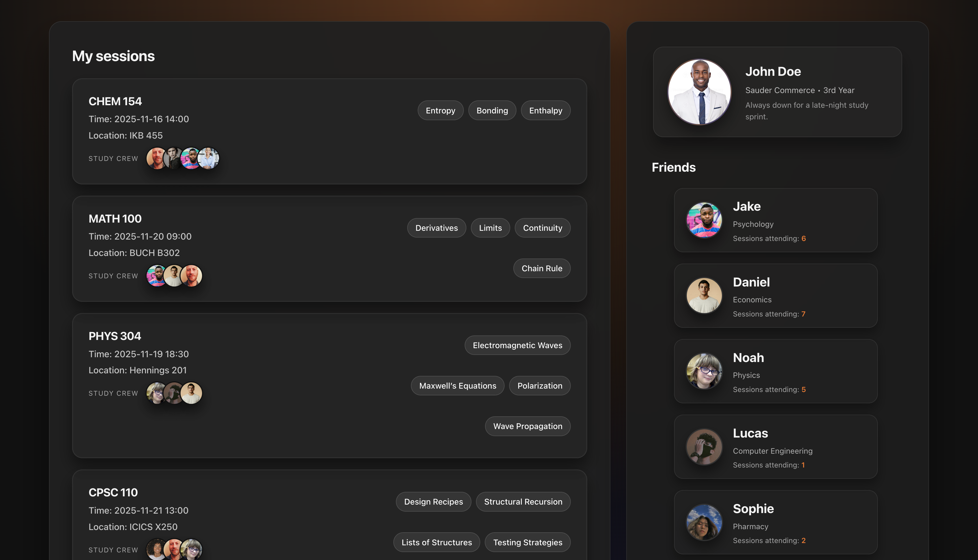Click the Testing Strategies chip
Viewport: 978px width, 560px height.
(527, 542)
